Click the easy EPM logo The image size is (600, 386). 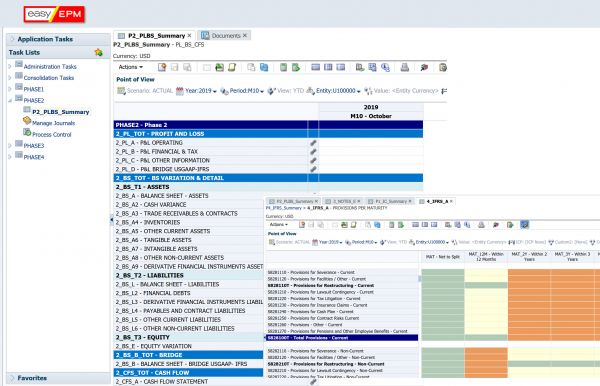(54, 14)
